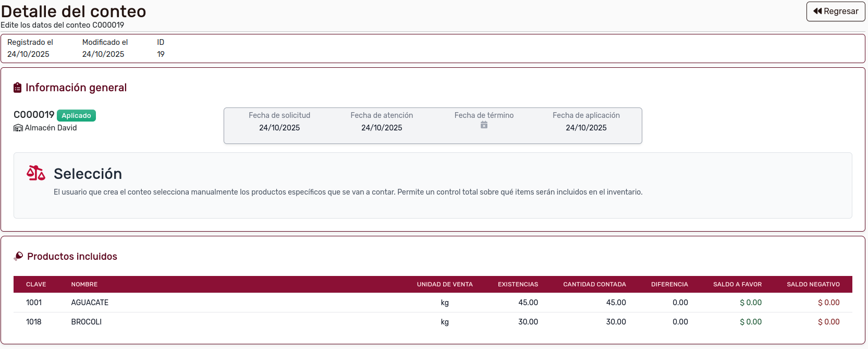Click the balance scale icon beside Selección

[x=36, y=173]
